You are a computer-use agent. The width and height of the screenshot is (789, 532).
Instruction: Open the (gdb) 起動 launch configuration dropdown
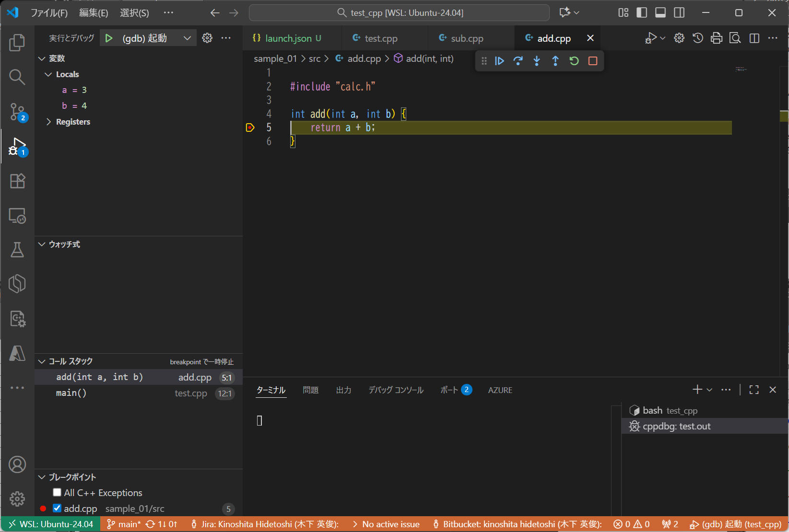[x=187, y=38]
